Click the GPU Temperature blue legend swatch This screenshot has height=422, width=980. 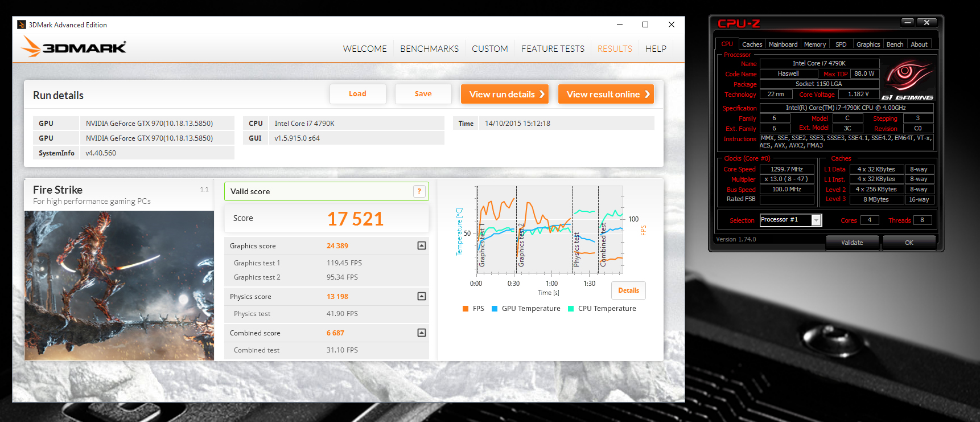tap(495, 309)
